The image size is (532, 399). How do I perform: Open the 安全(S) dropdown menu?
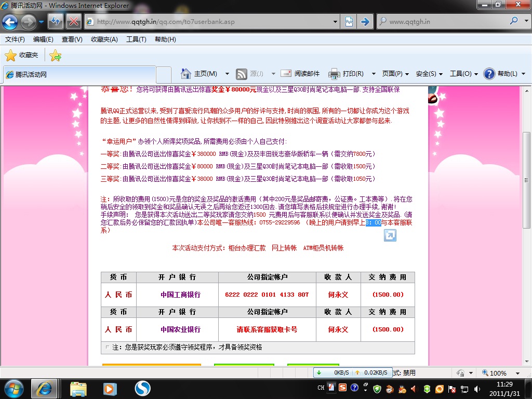coord(429,74)
